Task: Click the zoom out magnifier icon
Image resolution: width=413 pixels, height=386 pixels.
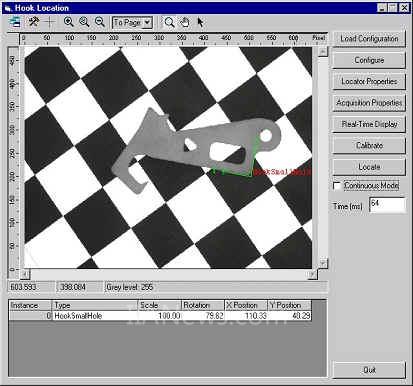Action: tap(100, 22)
